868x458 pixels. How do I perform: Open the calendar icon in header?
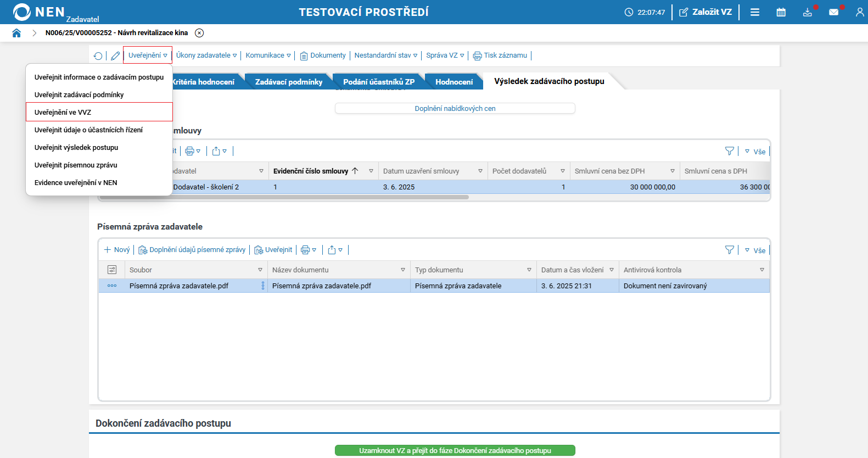pyautogui.click(x=781, y=12)
